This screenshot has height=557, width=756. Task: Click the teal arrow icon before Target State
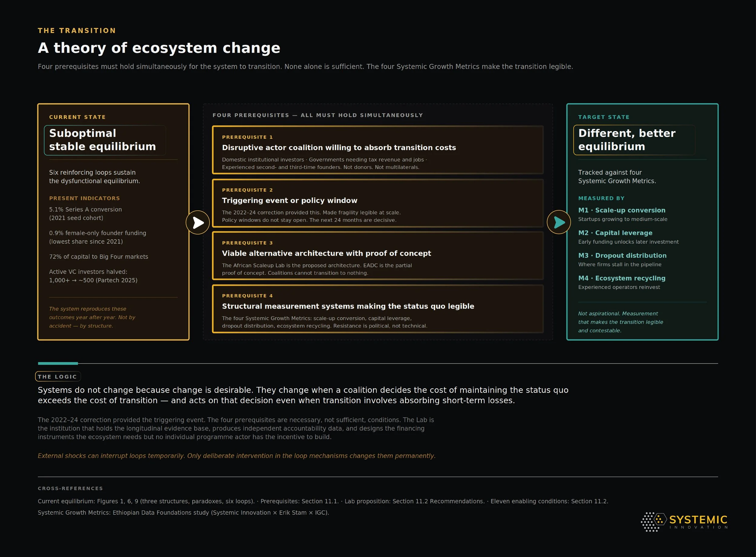[x=559, y=222]
